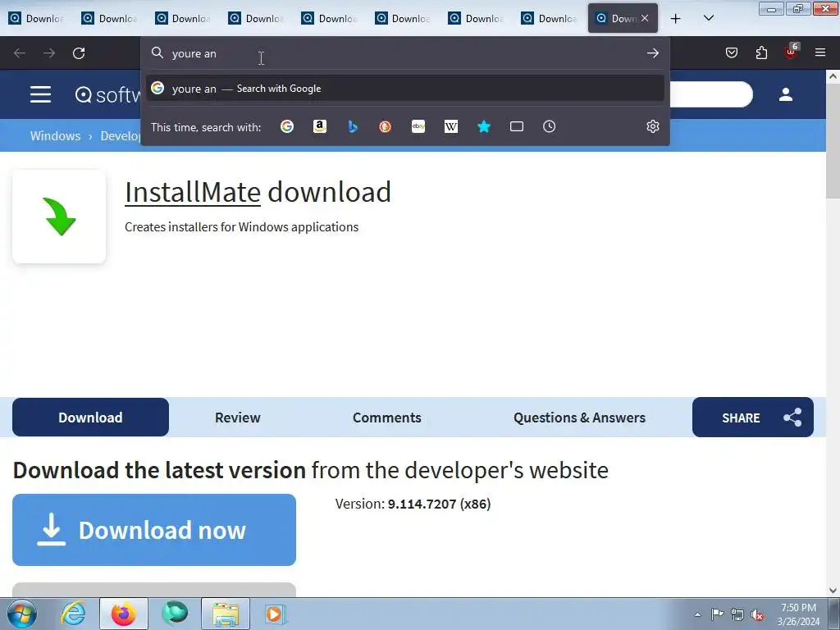This screenshot has width=840, height=630.
Task: Search history via clock icon
Action: click(x=549, y=126)
